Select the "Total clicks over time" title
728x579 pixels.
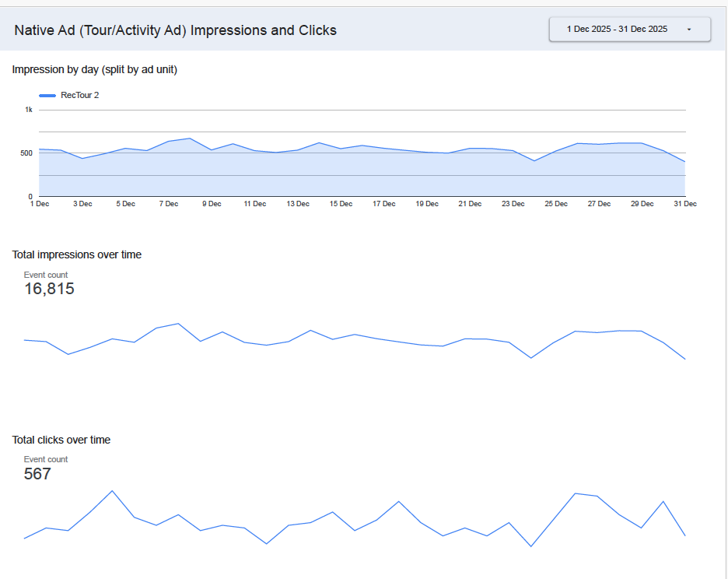click(x=61, y=440)
